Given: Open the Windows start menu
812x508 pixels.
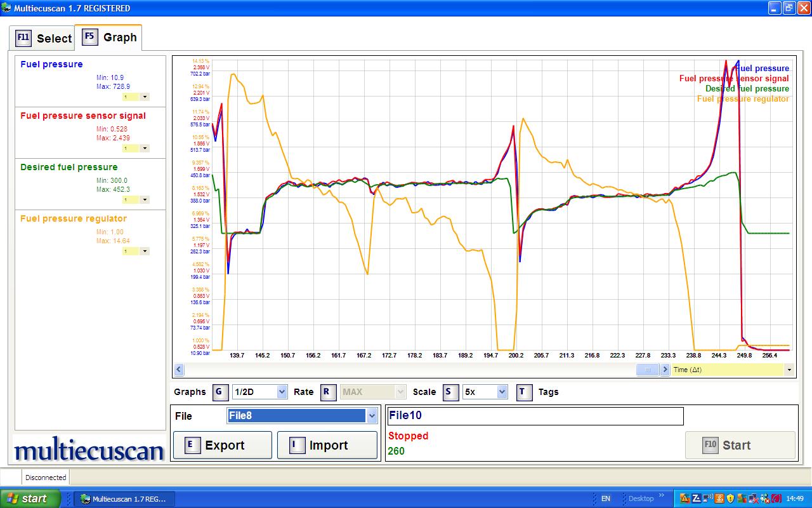Looking at the screenshot, I should click(x=30, y=498).
